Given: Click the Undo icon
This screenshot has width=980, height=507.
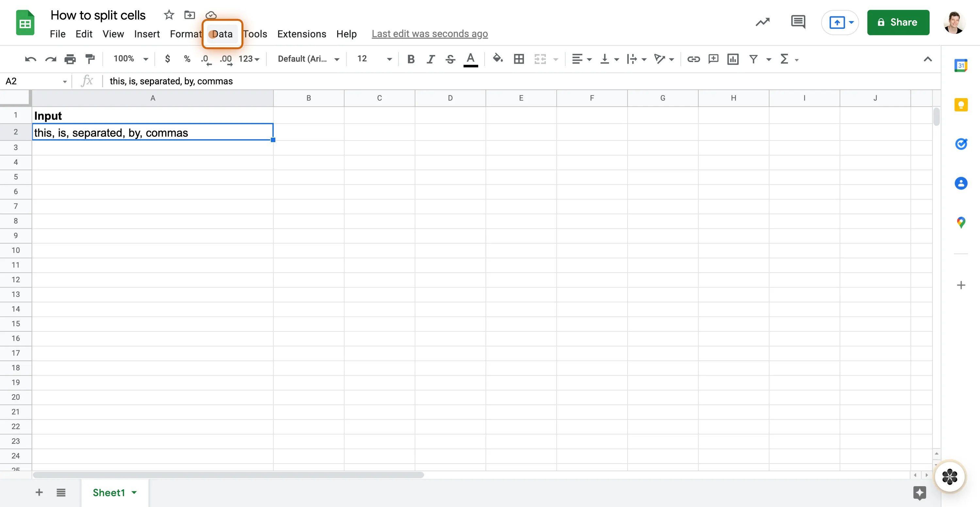Looking at the screenshot, I should click(30, 59).
